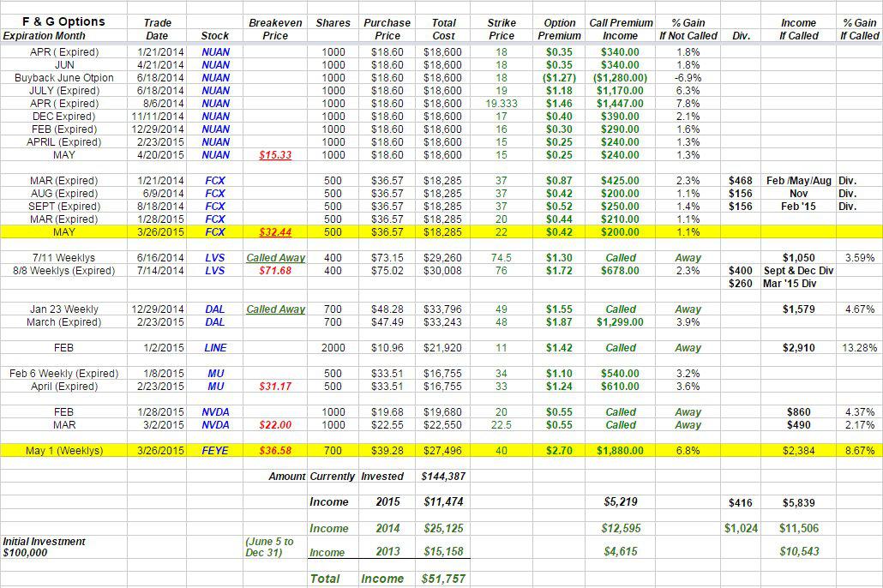This screenshot has width=883, height=588.
Task: Click the $30,008 total cost cell
Action: tap(442, 271)
